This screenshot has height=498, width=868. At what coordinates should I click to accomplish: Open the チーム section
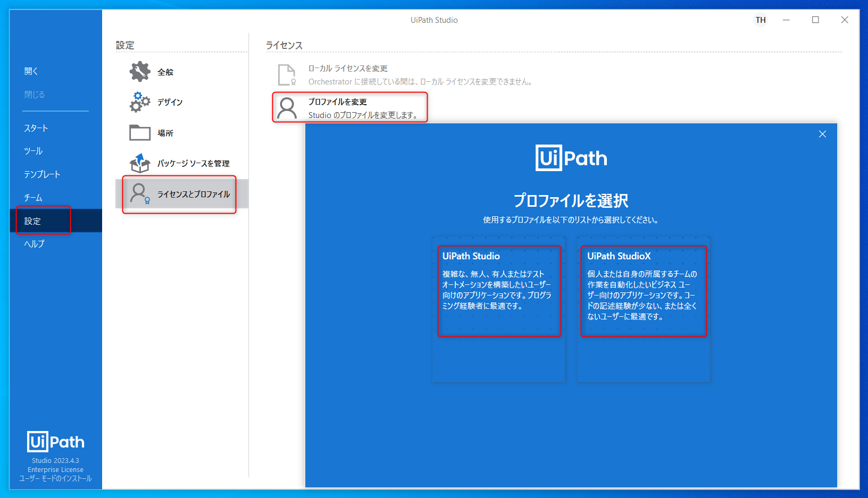click(x=32, y=197)
